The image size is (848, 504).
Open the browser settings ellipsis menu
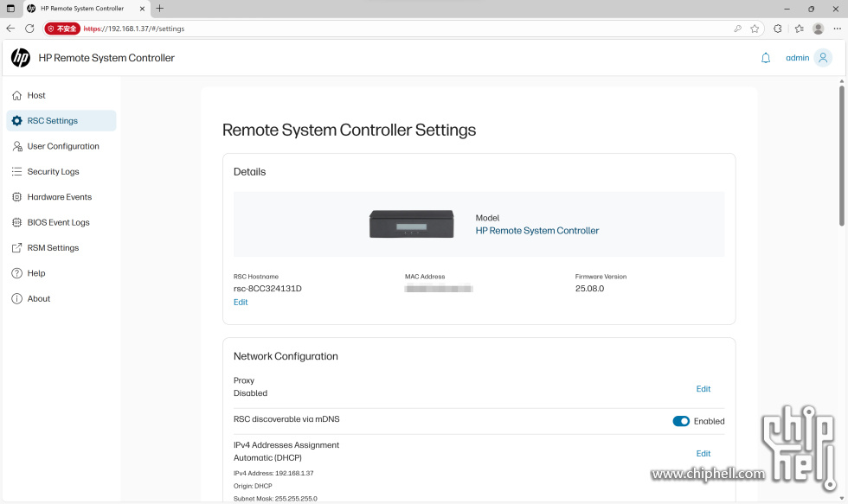pyautogui.click(x=837, y=29)
